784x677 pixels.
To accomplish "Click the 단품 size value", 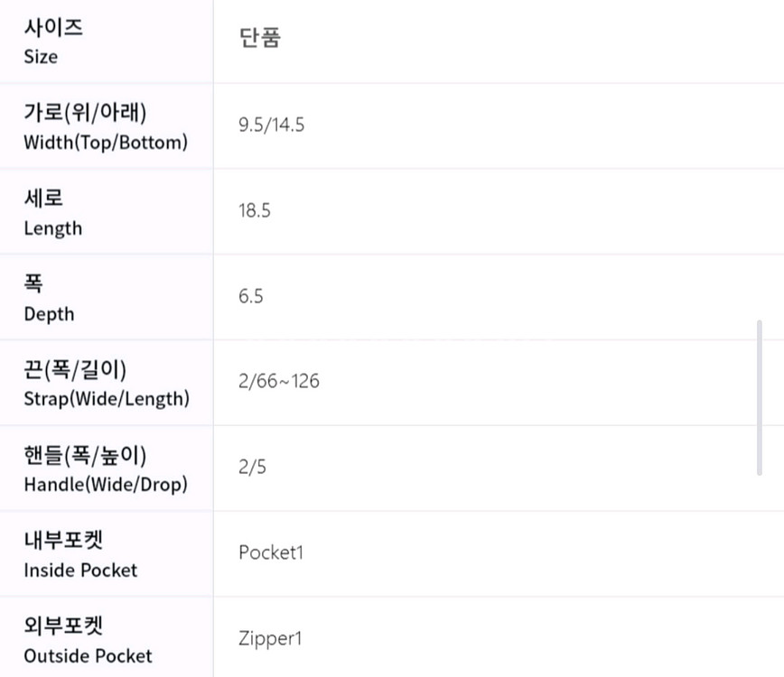I will click(x=259, y=38).
